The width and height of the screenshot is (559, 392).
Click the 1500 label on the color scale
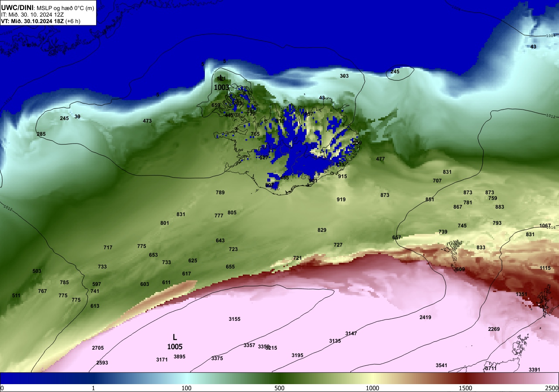click(466, 388)
